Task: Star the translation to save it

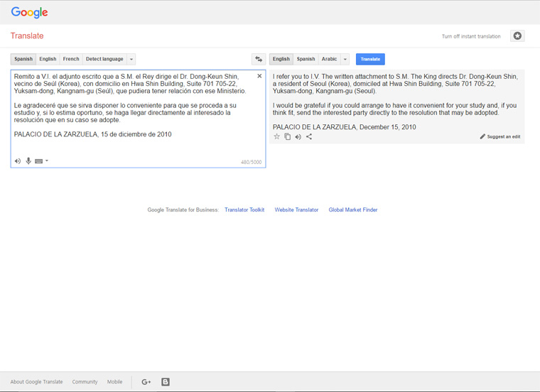Action: point(276,136)
